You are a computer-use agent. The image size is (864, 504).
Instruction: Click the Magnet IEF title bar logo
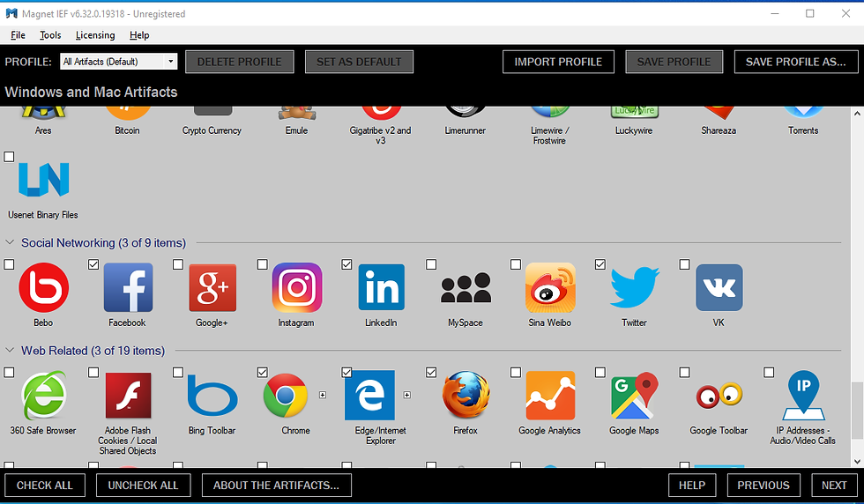[x=11, y=14]
